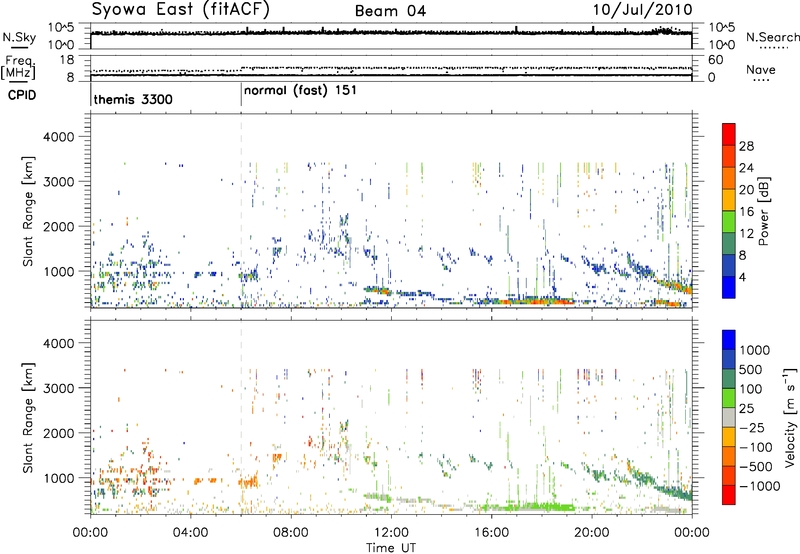800x554 pixels.
Task: Click the date '10/Jul/2010'
Action: (642, 10)
